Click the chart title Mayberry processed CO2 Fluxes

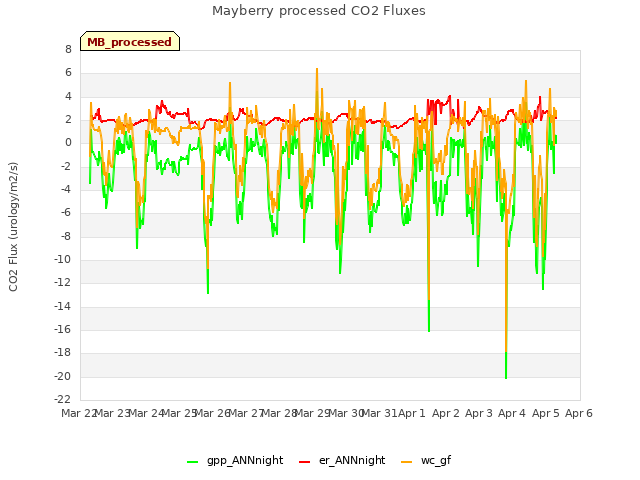319,11
